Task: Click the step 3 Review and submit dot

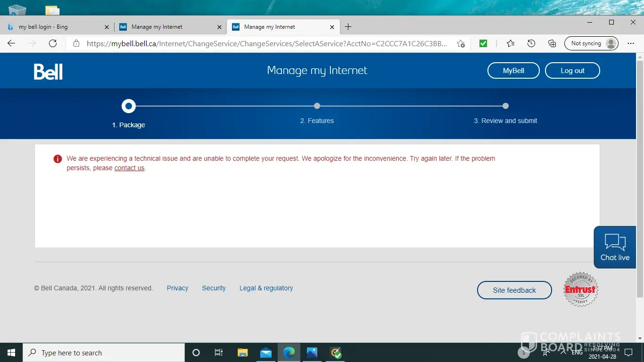Action: click(x=505, y=106)
